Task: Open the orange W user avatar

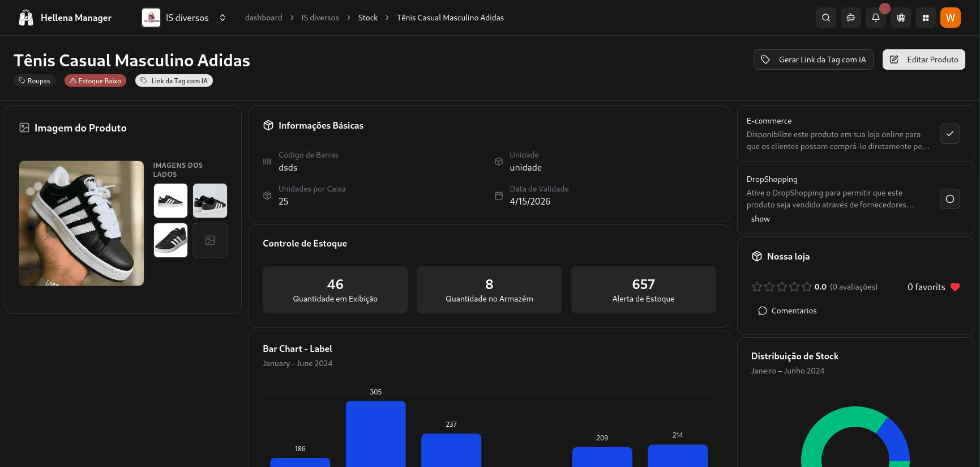Action: tap(951, 18)
